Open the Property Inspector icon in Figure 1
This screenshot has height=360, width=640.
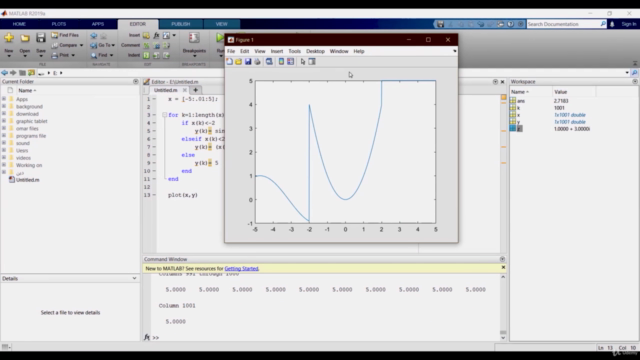312,62
